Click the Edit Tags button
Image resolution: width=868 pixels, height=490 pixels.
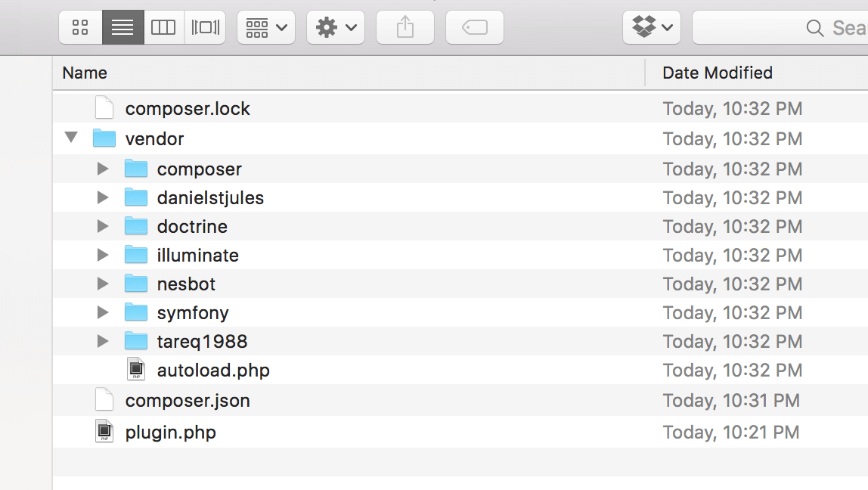(x=474, y=27)
